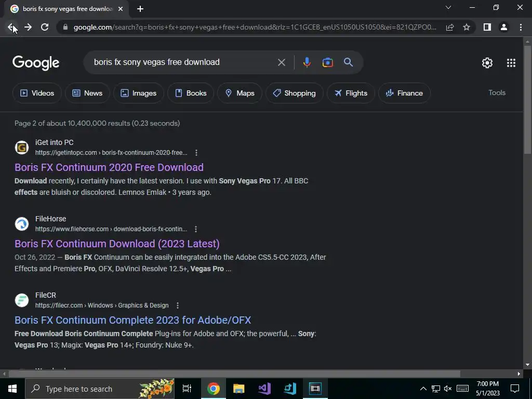Image resolution: width=532 pixels, height=399 pixels.
Task: Click into the Google search field
Action: pyautogui.click(x=183, y=62)
